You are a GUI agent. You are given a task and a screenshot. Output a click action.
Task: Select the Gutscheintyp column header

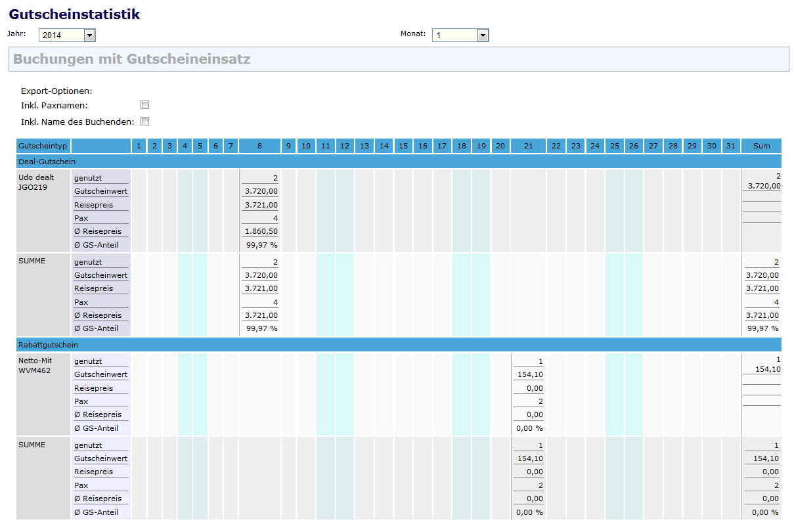pyautogui.click(x=43, y=146)
